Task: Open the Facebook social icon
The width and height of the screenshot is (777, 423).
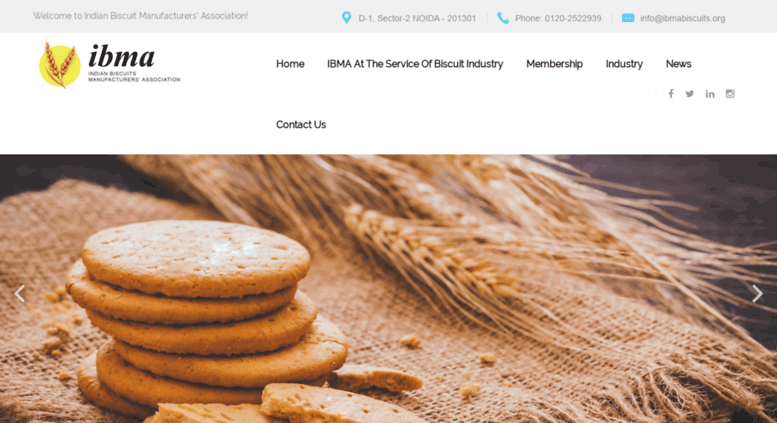Action: pyautogui.click(x=670, y=94)
